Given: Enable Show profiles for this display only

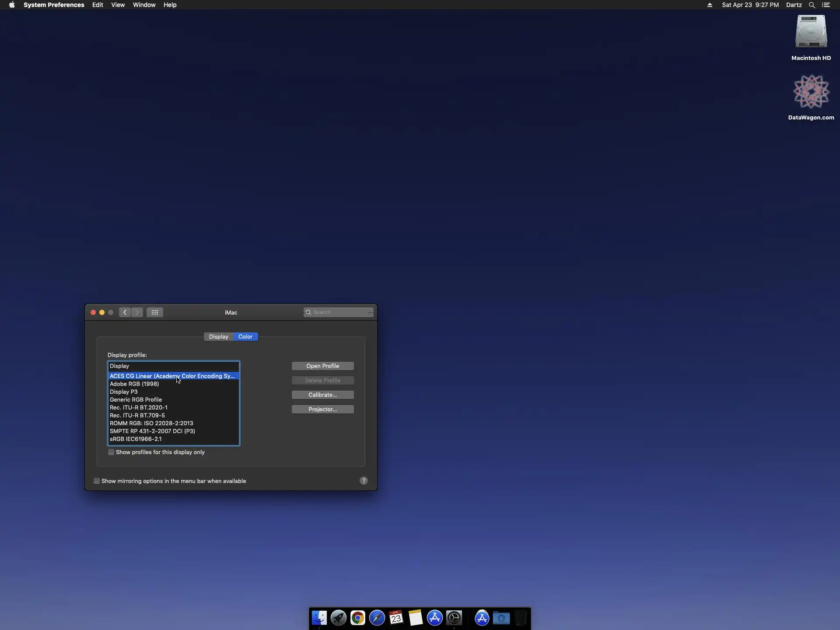Looking at the screenshot, I should [x=111, y=452].
